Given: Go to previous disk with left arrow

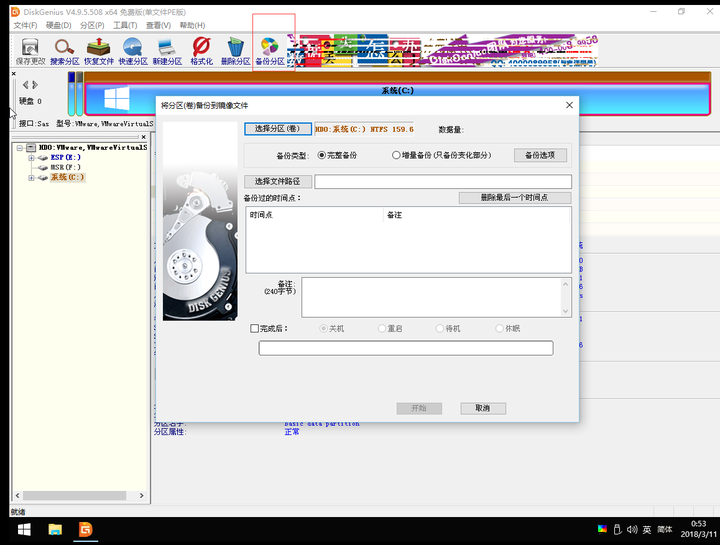Looking at the screenshot, I should click(25, 84).
